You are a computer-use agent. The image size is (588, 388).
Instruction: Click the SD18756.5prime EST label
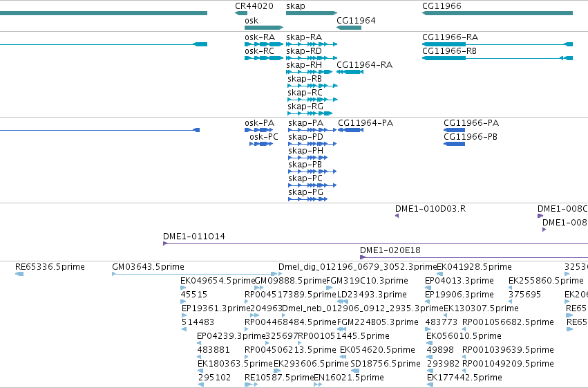(x=386, y=364)
